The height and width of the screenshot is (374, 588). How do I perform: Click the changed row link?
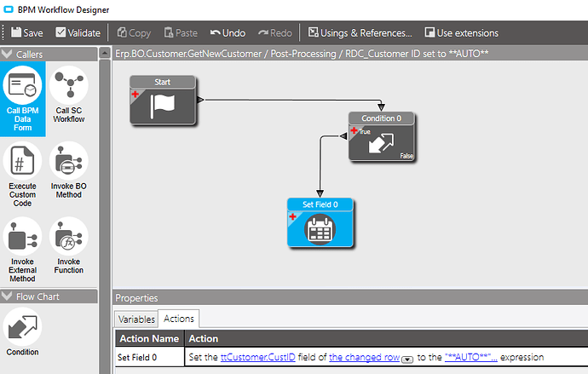point(365,357)
